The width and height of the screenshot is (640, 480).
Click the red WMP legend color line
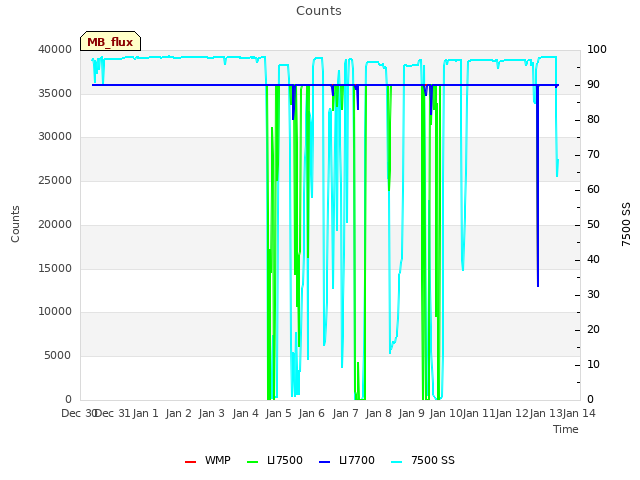(190, 462)
